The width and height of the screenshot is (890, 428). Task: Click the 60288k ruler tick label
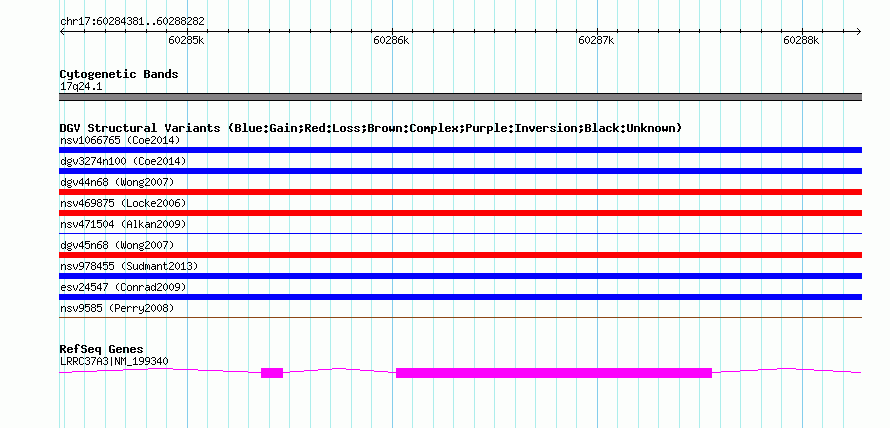(x=801, y=40)
